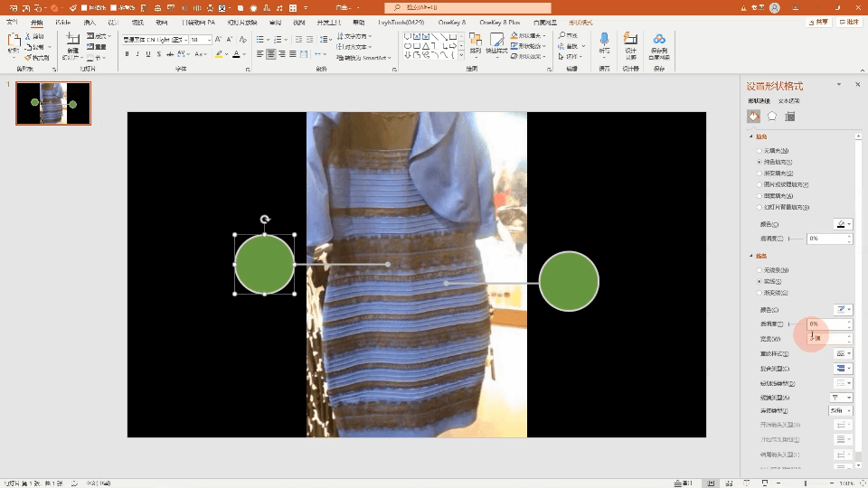Viewport: 868px width, 488px height.
Task: Click the Italic formatting button
Action: [138, 54]
